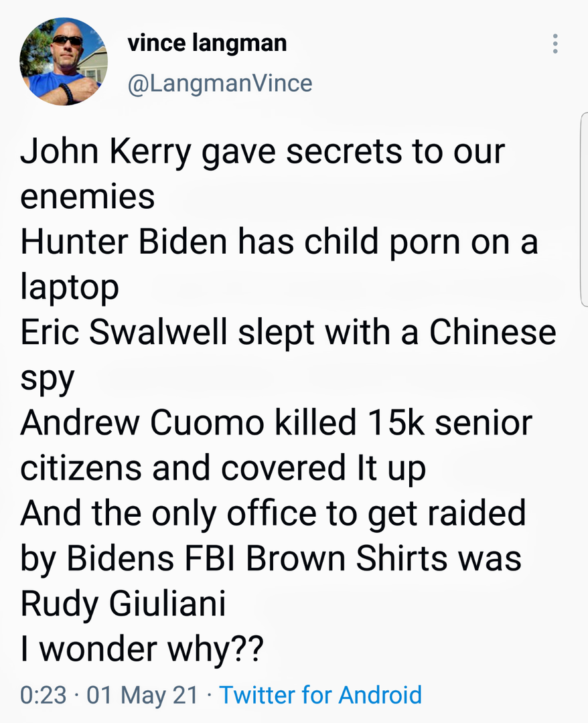Image resolution: width=588 pixels, height=723 pixels.
Task: Tap the "Rudy Giuliani" text
Action: [123, 604]
